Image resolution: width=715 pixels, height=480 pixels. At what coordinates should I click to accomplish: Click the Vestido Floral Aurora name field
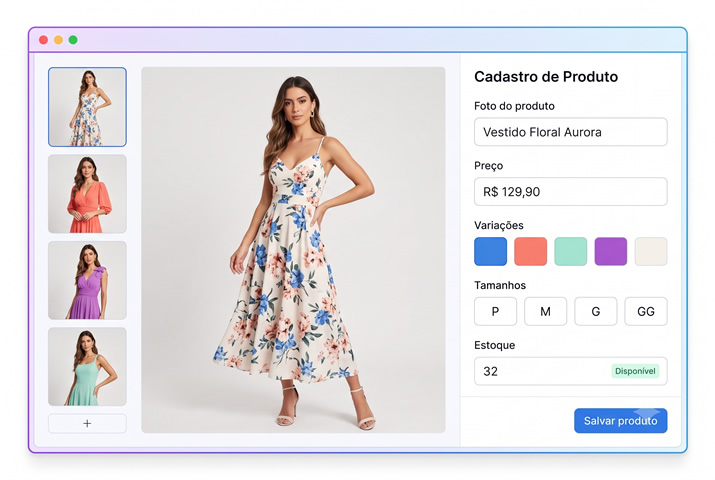[570, 132]
